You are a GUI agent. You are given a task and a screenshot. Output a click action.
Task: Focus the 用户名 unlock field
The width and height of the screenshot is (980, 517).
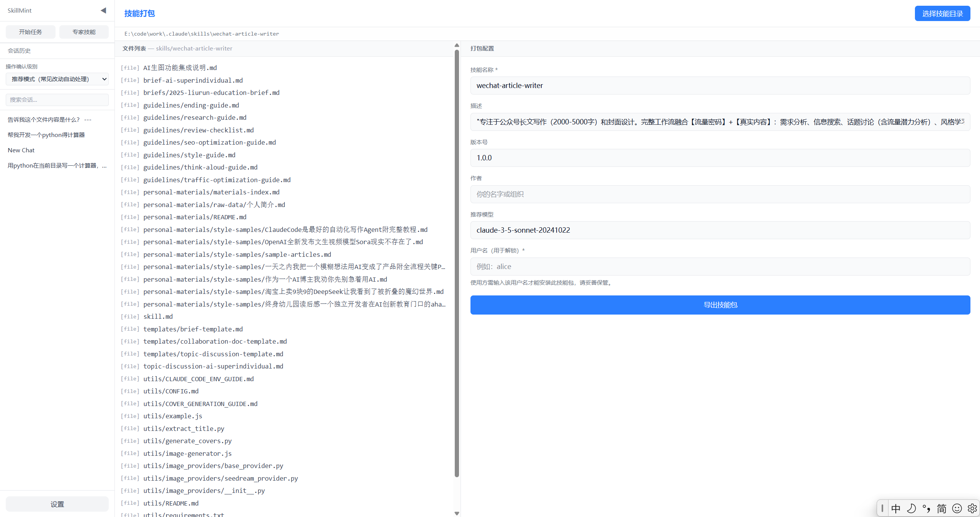(x=720, y=266)
